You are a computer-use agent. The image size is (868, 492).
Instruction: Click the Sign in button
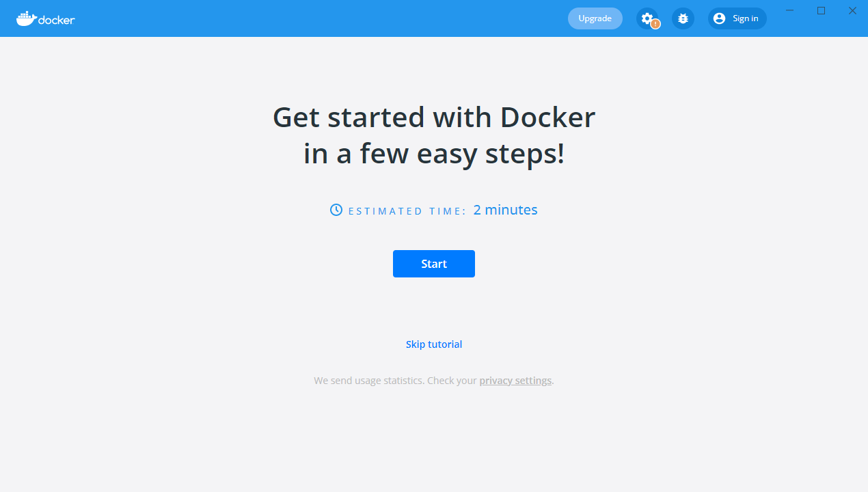737,18
